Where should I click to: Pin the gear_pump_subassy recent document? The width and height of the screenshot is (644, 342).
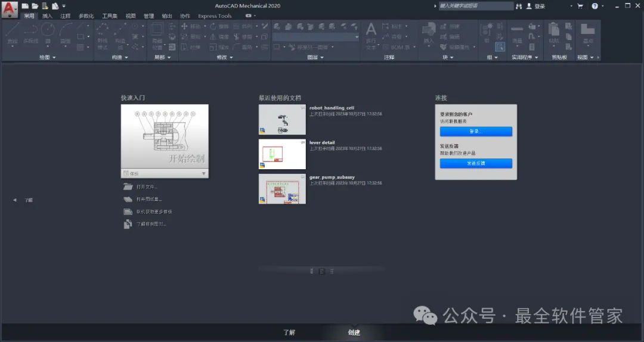[303, 176]
